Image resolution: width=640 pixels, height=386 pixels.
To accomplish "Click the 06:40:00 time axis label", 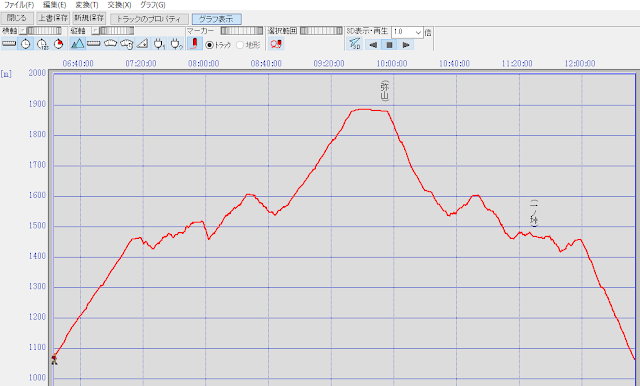I will 78,64.
